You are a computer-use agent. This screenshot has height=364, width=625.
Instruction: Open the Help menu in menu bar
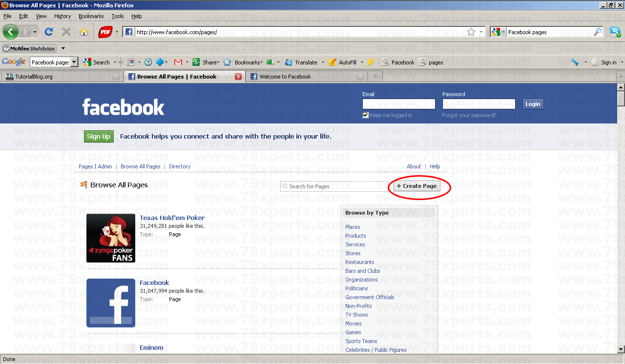click(137, 16)
